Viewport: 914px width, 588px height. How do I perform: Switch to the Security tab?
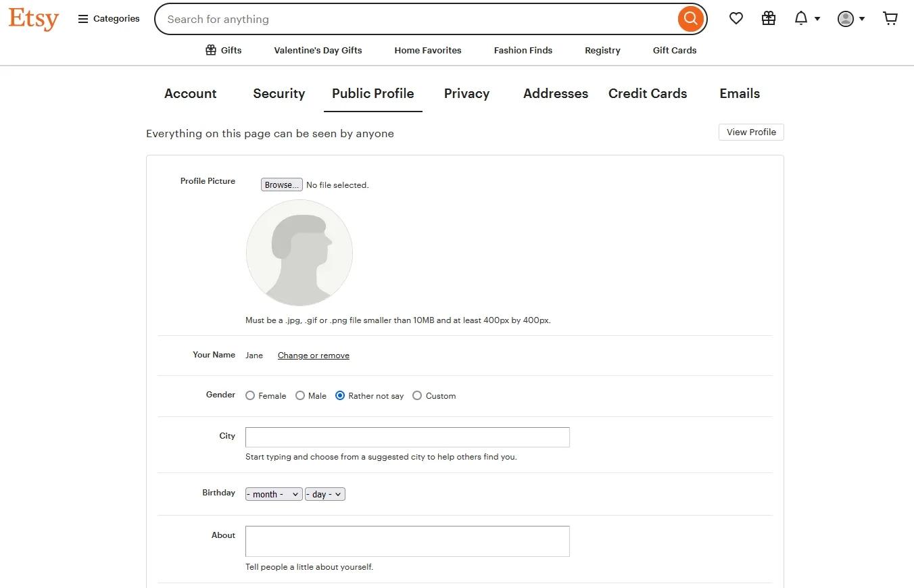(x=279, y=94)
